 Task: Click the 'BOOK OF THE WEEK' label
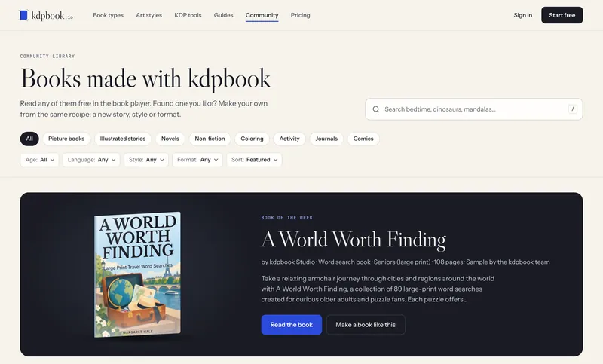(x=287, y=218)
